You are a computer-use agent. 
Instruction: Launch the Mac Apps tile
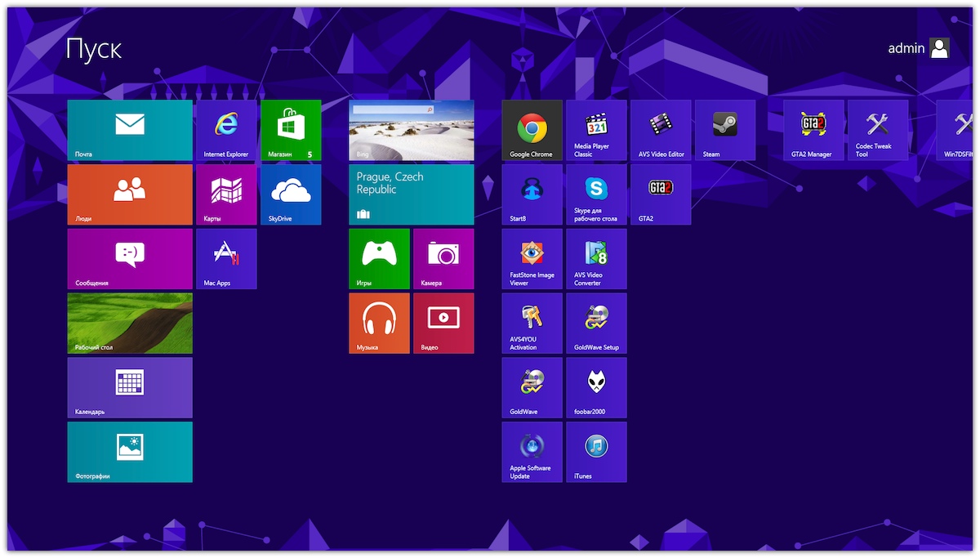coord(226,259)
